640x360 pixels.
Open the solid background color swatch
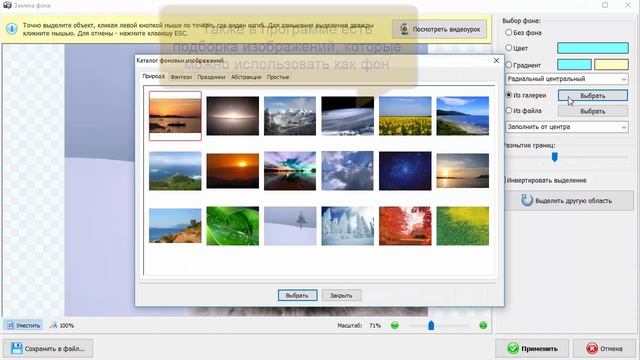point(593,48)
